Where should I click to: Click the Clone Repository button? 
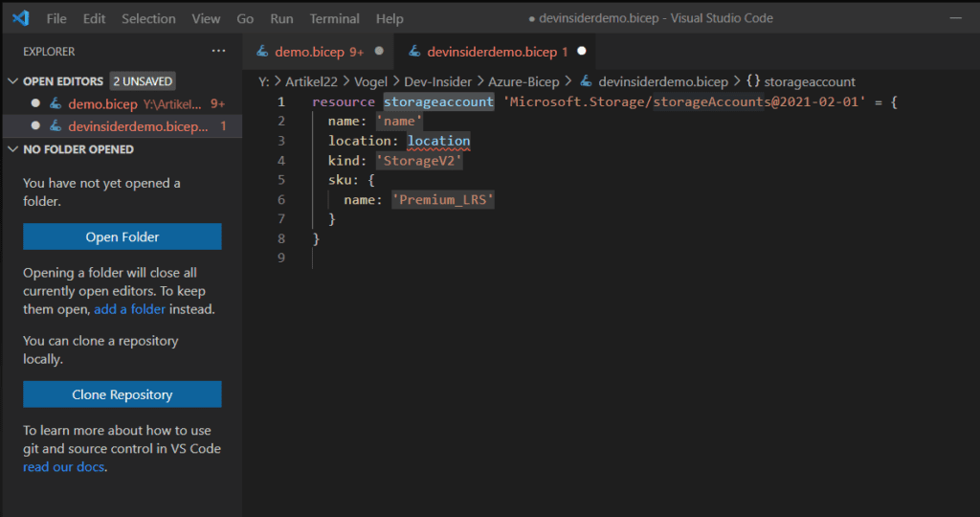[x=122, y=393]
